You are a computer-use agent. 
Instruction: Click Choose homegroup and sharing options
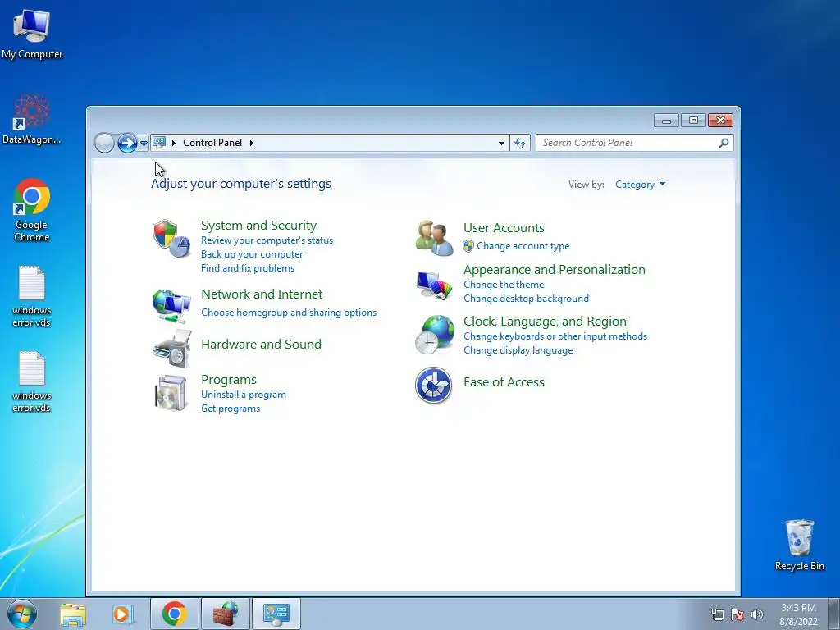tap(289, 313)
